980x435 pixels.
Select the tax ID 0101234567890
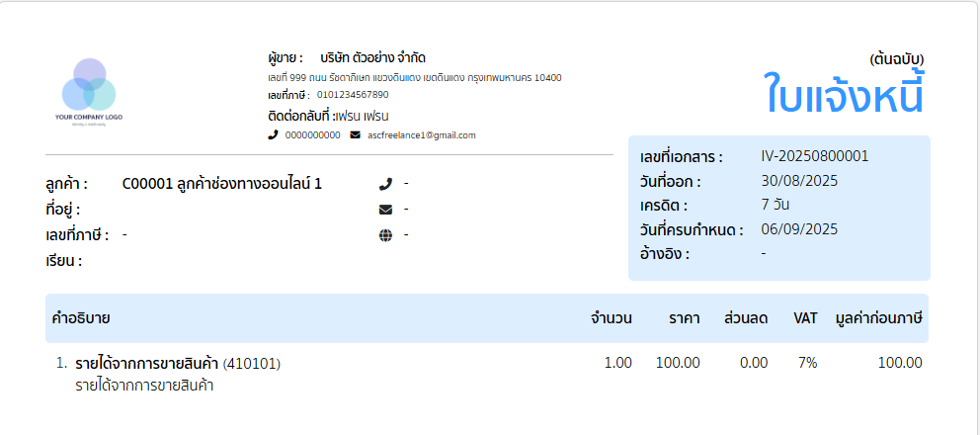click(353, 95)
